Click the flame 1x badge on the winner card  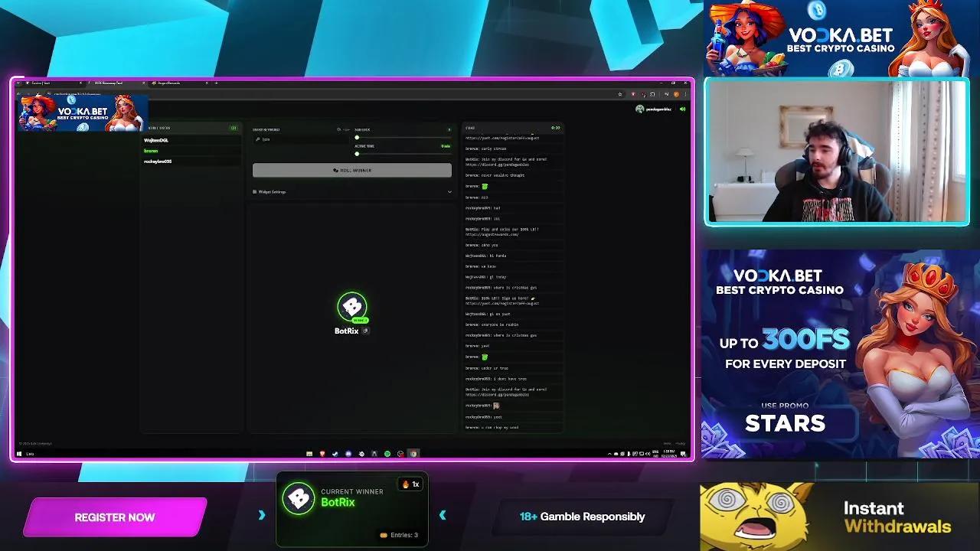point(410,484)
